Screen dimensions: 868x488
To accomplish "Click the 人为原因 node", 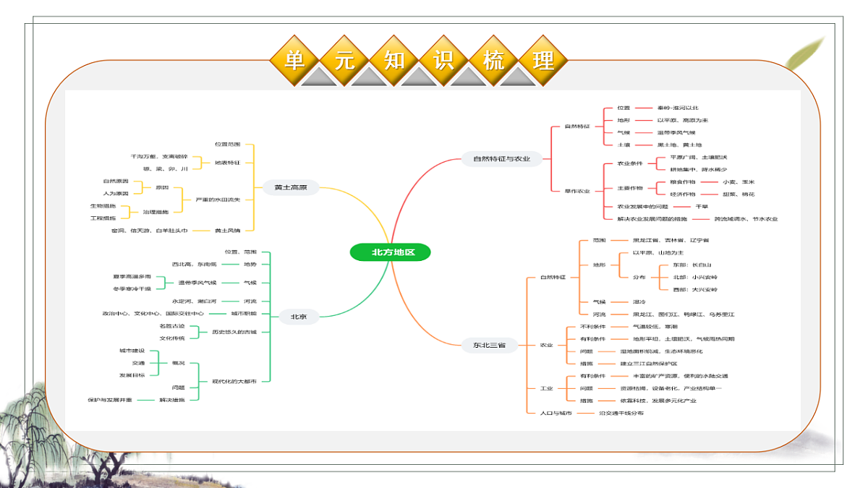I will click(x=116, y=193).
